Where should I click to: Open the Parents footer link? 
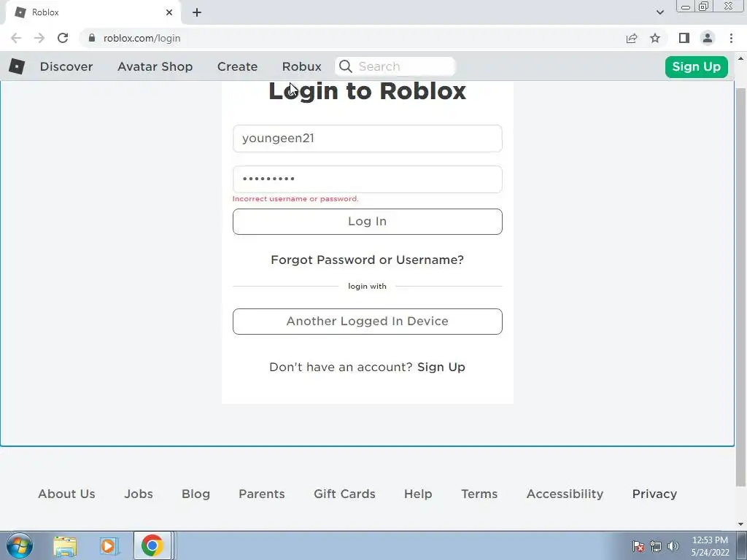[x=262, y=494]
